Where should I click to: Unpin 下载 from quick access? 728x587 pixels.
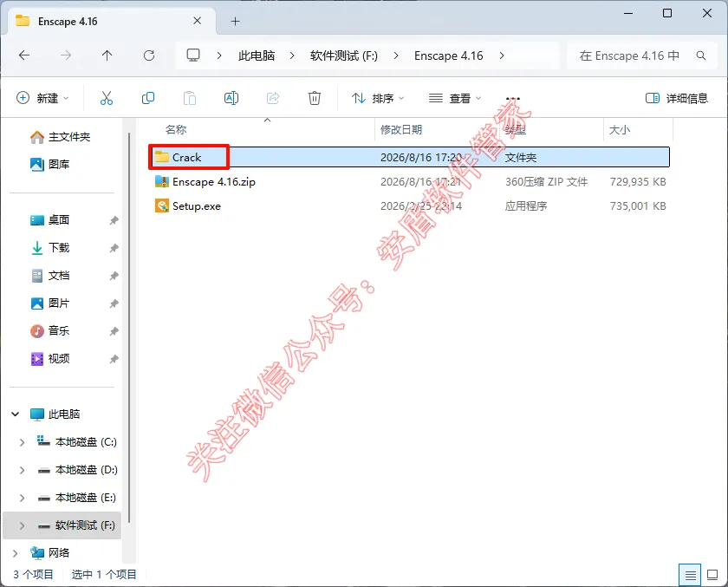pos(114,248)
